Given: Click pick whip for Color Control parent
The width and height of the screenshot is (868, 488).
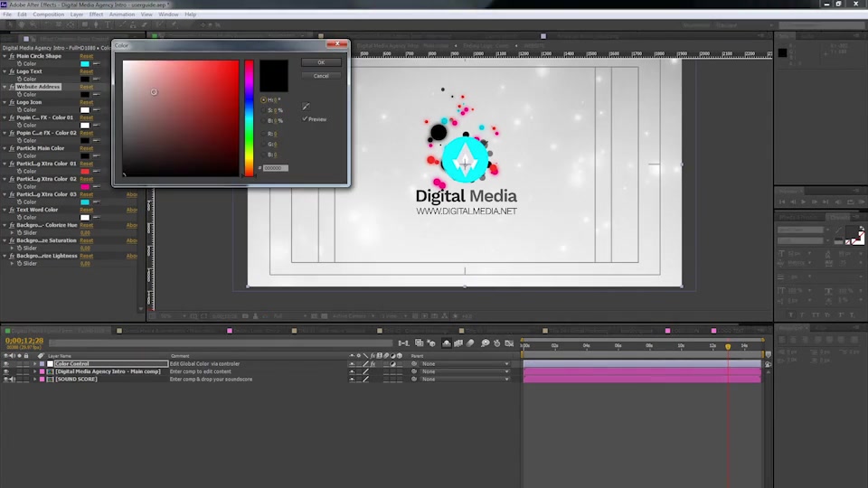Looking at the screenshot, I should (414, 364).
